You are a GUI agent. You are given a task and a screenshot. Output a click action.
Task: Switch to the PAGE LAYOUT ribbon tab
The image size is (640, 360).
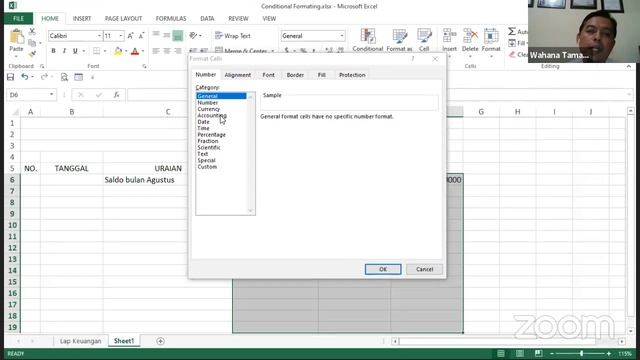[x=123, y=19]
